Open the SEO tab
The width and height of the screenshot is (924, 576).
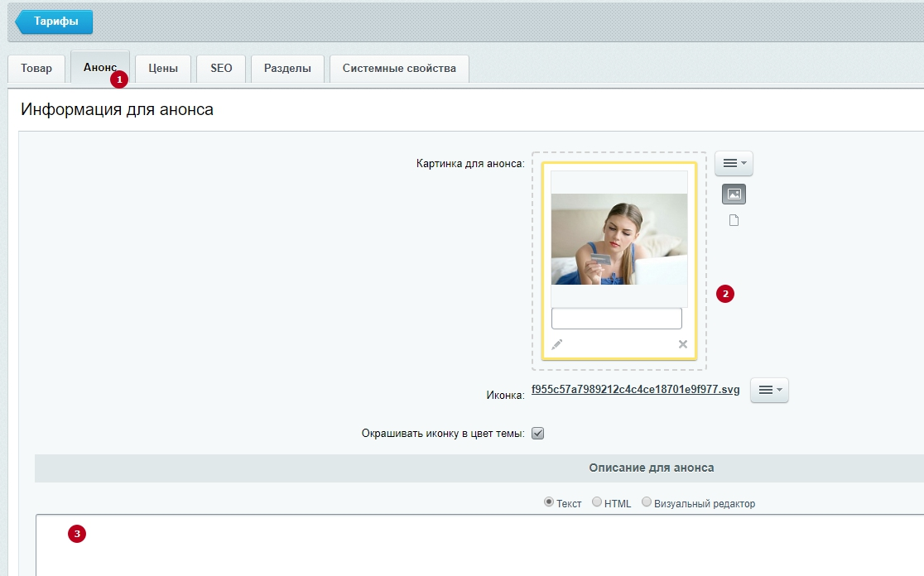click(x=222, y=69)
